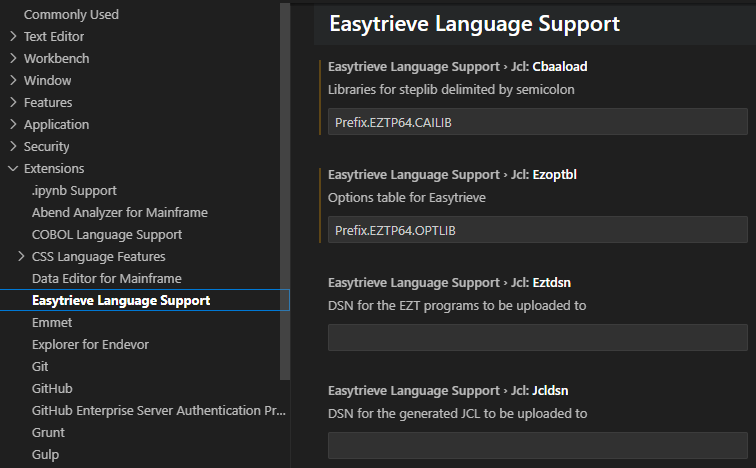Open GitHub Enterprise Server Authentication settings

tap(158, 410)
